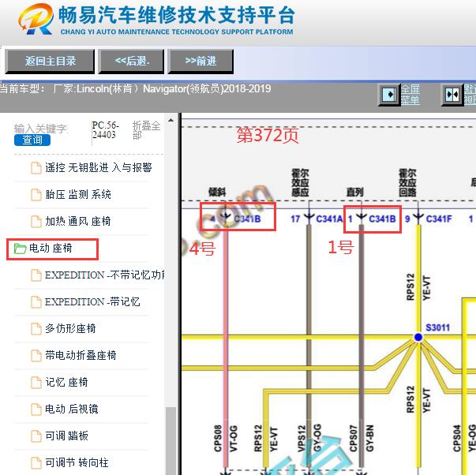Click the 霍尔效应回路 label

[407, 183]
